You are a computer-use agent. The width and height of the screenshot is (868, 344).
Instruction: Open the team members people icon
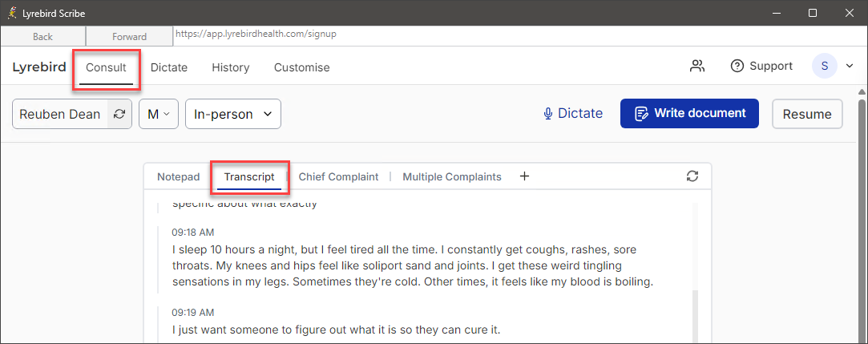pyautogui.click(x=697, y=66)
